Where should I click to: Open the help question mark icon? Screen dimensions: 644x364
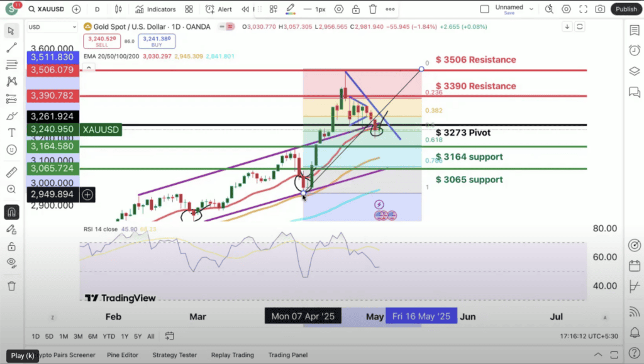pos(635,353)
